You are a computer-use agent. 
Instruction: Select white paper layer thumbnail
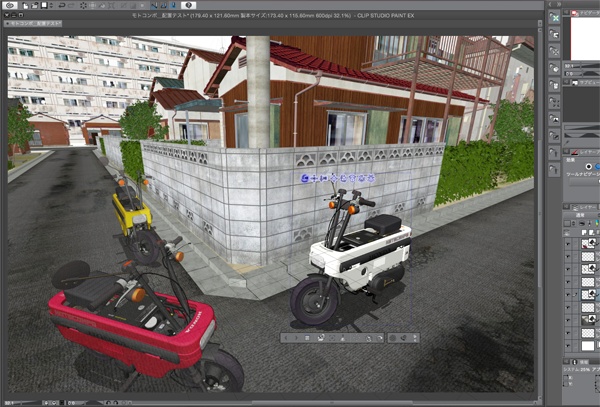click(x=588, y=346)
